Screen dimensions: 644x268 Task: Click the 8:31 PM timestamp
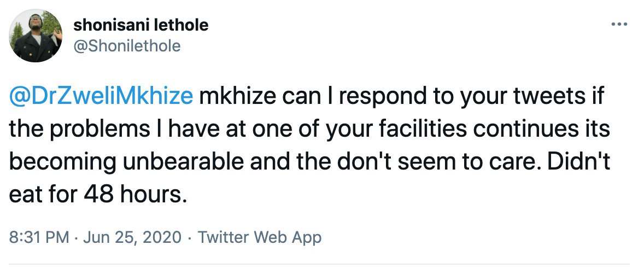(x=39, y=237)
